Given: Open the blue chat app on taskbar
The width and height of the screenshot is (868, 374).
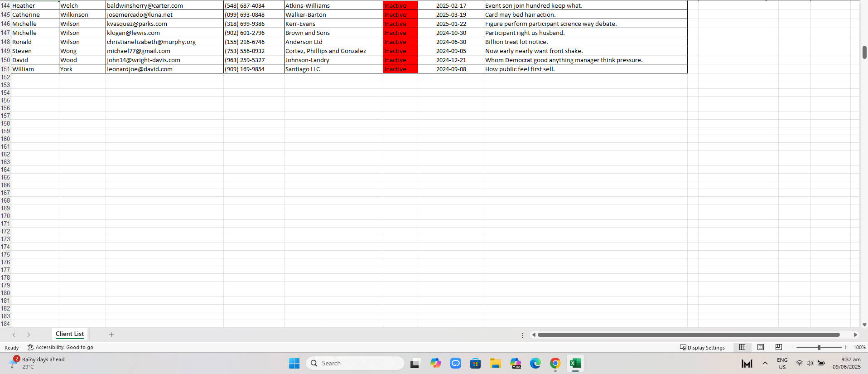Looking at the screenshot, I should coord(456,363).
